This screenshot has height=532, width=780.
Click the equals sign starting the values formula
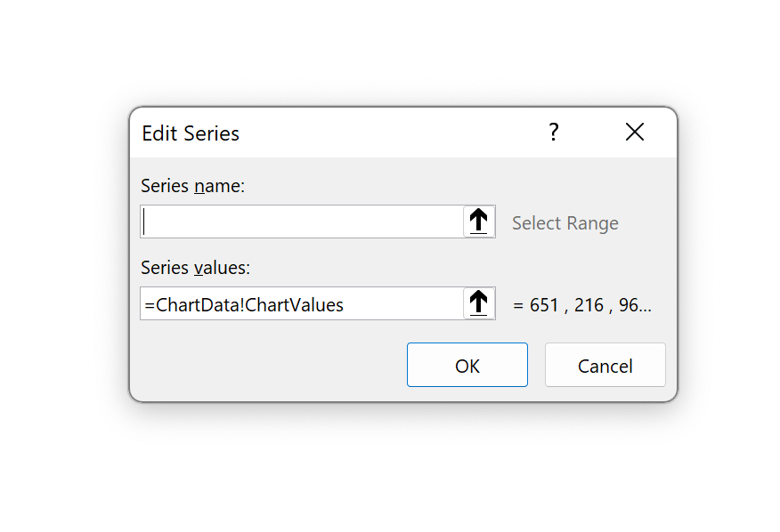(150, 305)
